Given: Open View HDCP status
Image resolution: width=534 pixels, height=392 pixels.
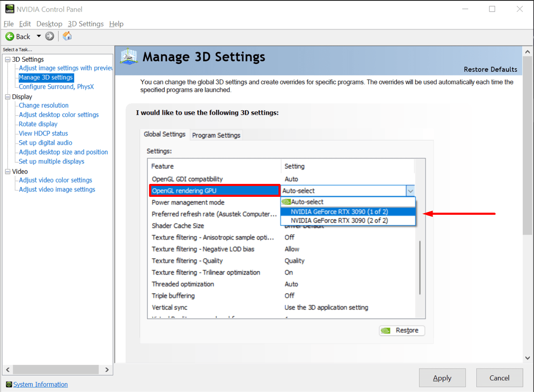Looking at the screenshot, I should [43, 133].
